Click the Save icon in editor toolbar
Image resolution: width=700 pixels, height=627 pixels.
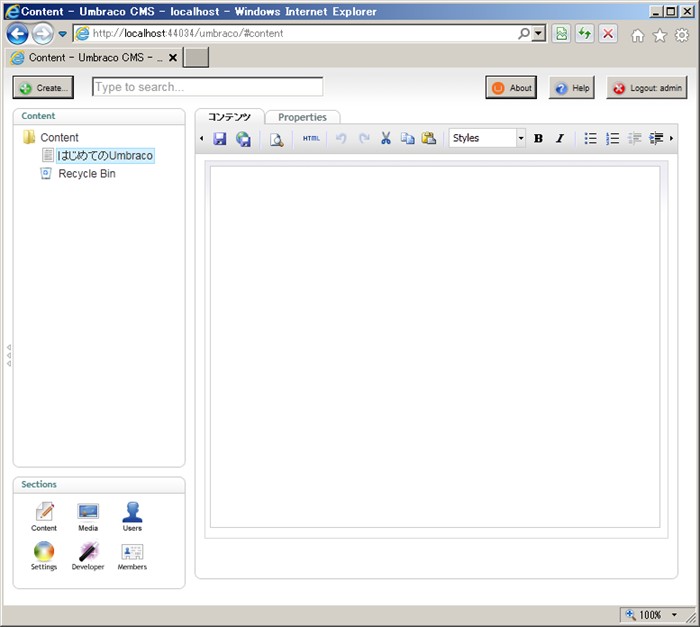220,139
